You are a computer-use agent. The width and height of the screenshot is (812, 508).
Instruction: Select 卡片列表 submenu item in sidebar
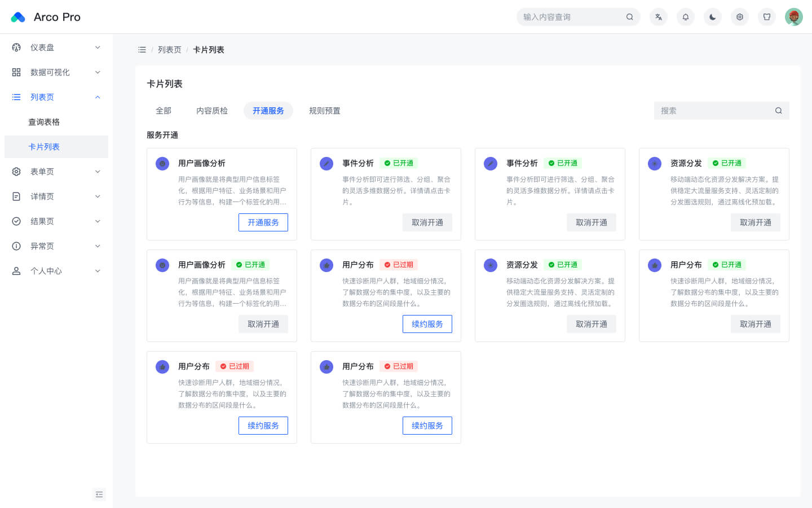click(56, 147)
